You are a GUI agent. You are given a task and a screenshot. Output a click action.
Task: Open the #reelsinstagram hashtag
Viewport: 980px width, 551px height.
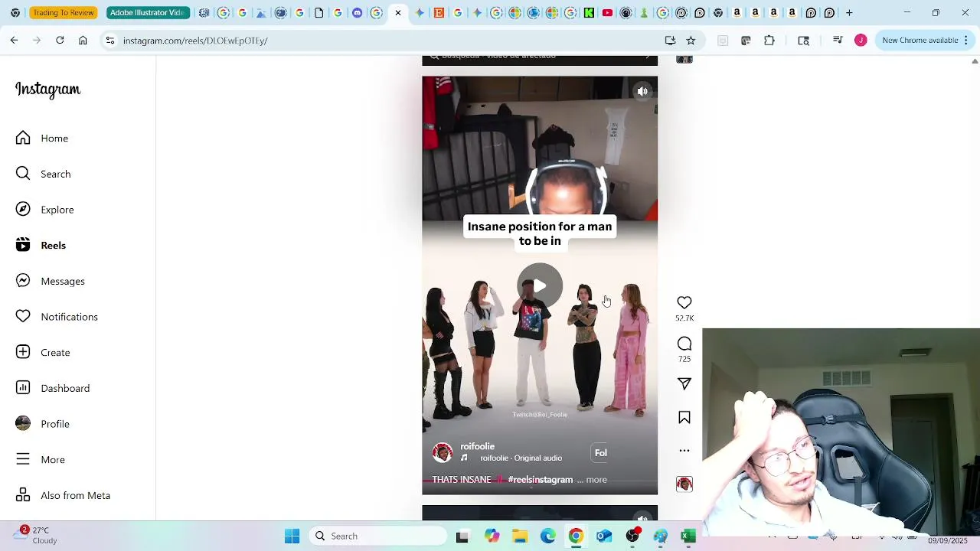pos(540,480)
